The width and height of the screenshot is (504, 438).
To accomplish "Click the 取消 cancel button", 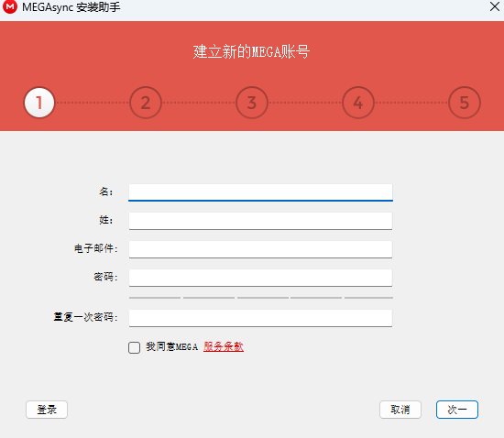I will click(x=400, y=410).
